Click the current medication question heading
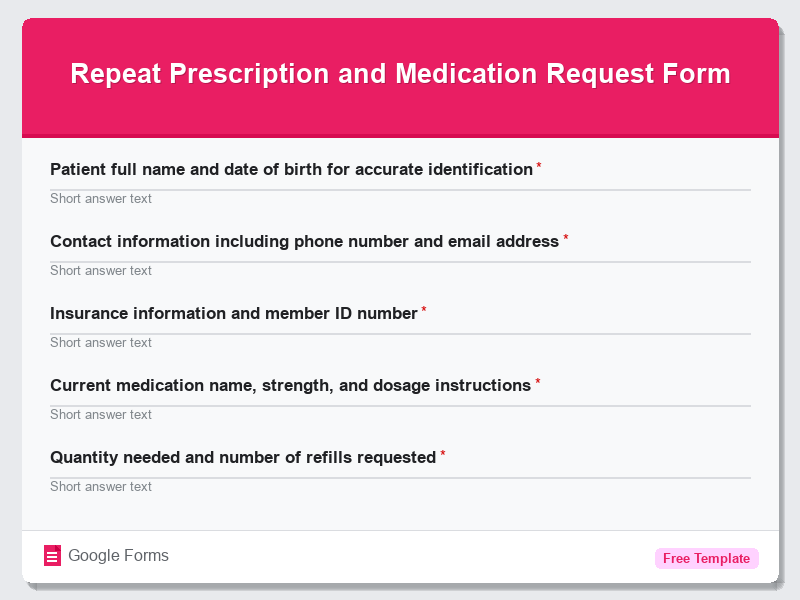The height and width of the screenshot is (600, 800). click(290, 385)
